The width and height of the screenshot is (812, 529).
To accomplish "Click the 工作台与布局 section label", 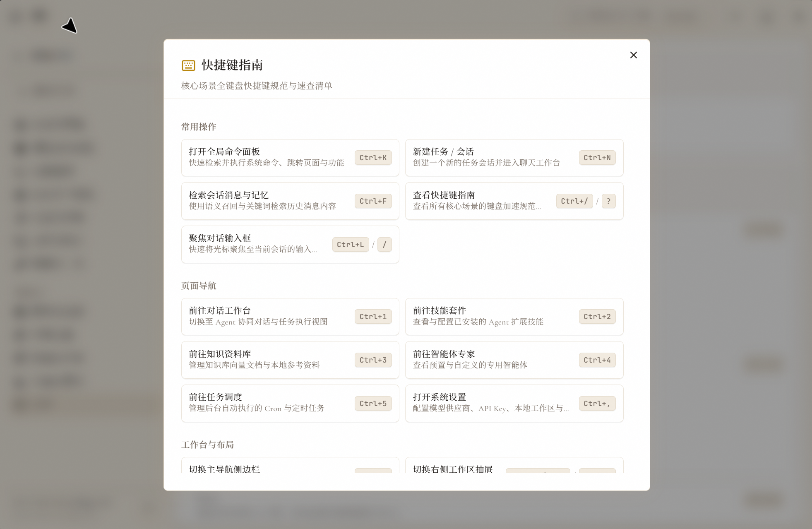I will [x=207, y=445].
